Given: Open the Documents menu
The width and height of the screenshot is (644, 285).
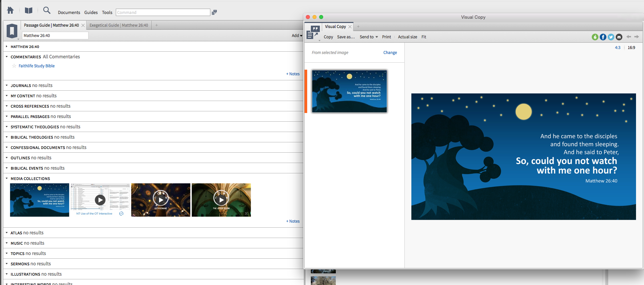Looking at the screenshot, I should click(69, 13).
